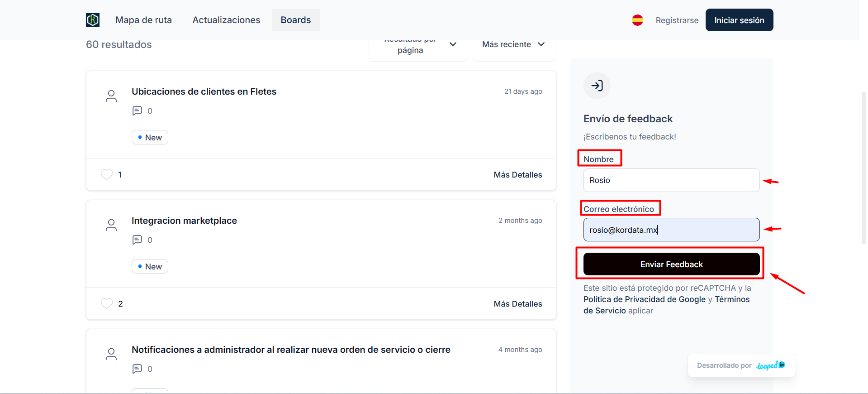Screen dimensions: 868x394
Task: Open the Mapa de ruta tab
Action: [x=143, y=20]
